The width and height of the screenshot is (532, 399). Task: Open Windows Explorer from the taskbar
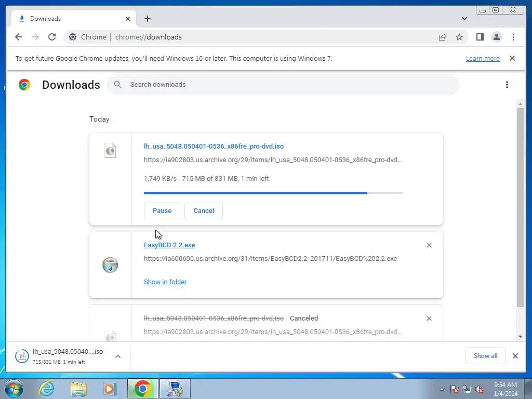[78, 389]
